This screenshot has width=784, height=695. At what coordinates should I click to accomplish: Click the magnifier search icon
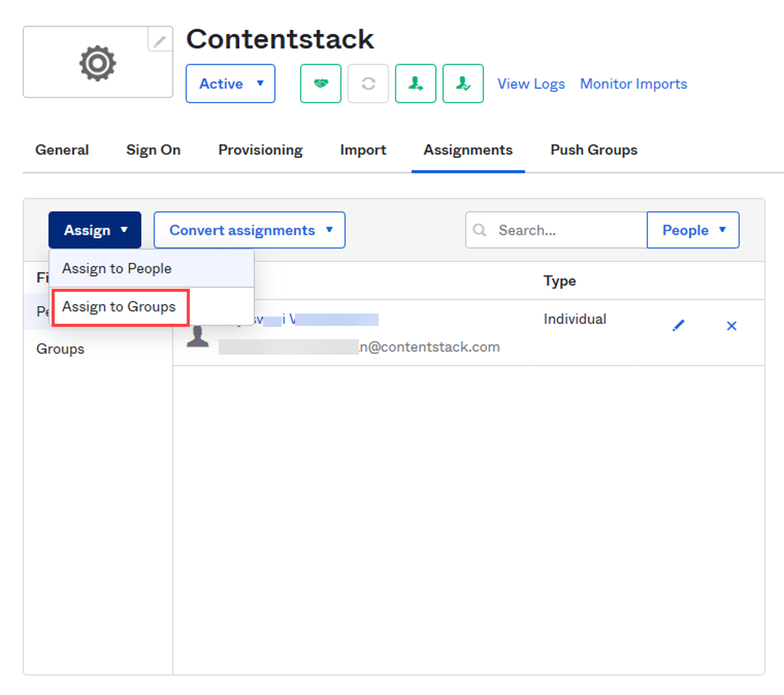click(x=479, y=230)
